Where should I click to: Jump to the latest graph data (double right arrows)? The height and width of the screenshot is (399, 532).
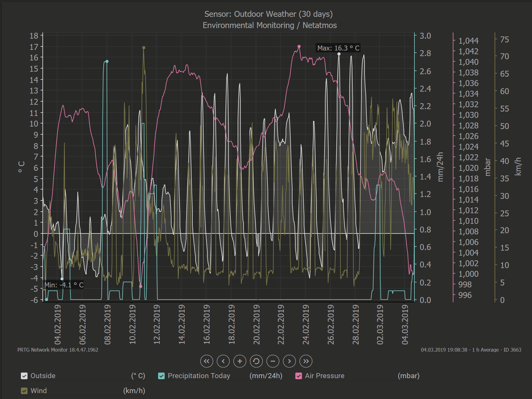click(x=306, y=361)
